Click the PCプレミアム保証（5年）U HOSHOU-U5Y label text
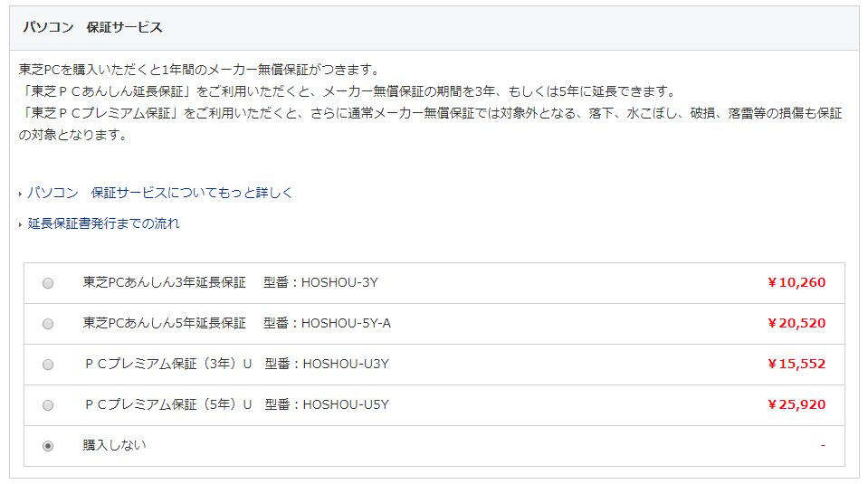This screenshot has height=484, width=868. click(x=237, y=405)
